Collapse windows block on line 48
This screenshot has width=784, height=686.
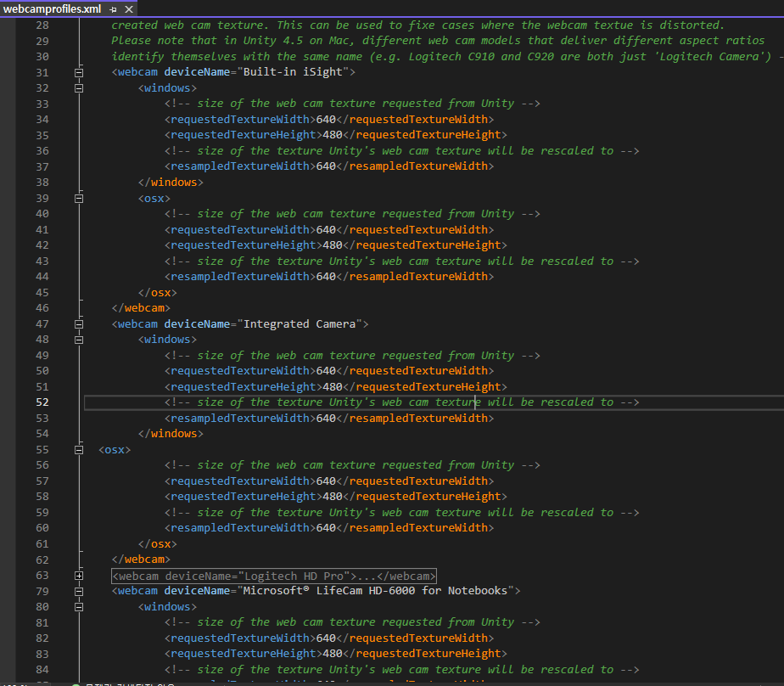pyautogui.click(x=79, y=340)
